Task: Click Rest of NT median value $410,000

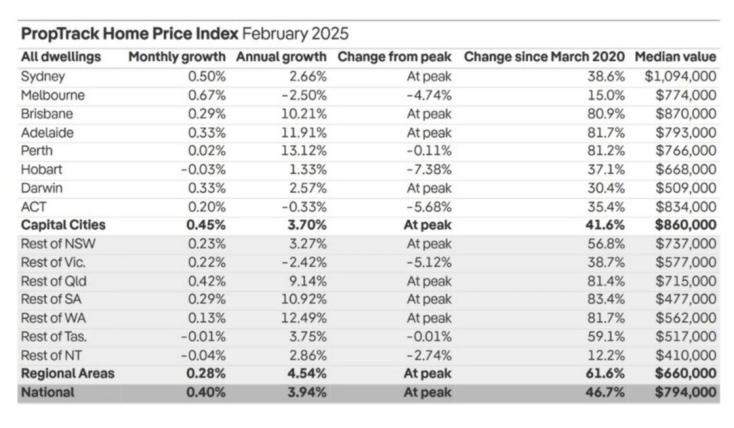Action: tap(686, 355)
